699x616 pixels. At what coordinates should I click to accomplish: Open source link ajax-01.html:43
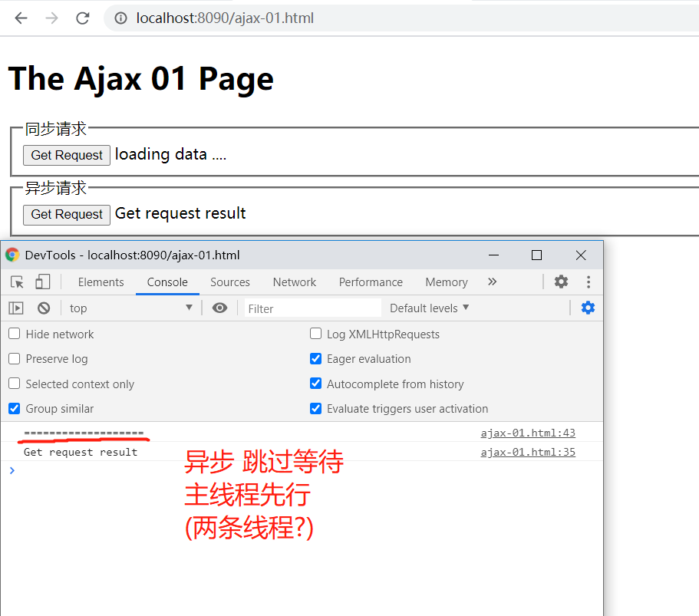tap(528, 433)
